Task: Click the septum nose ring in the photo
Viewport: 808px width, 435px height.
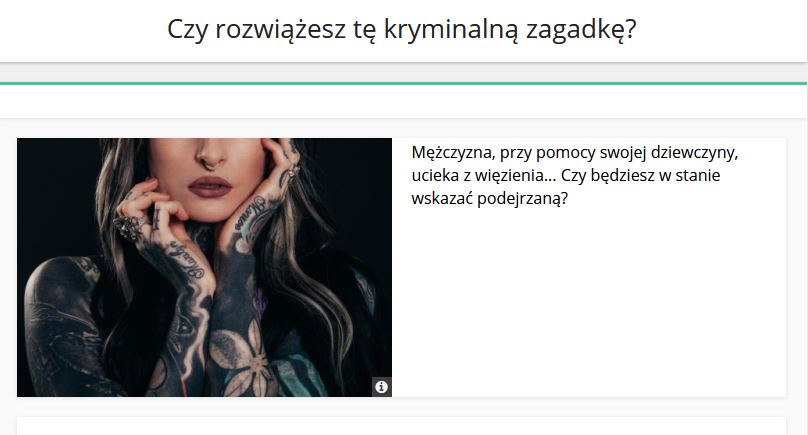Action: click(x=211, y=164)
